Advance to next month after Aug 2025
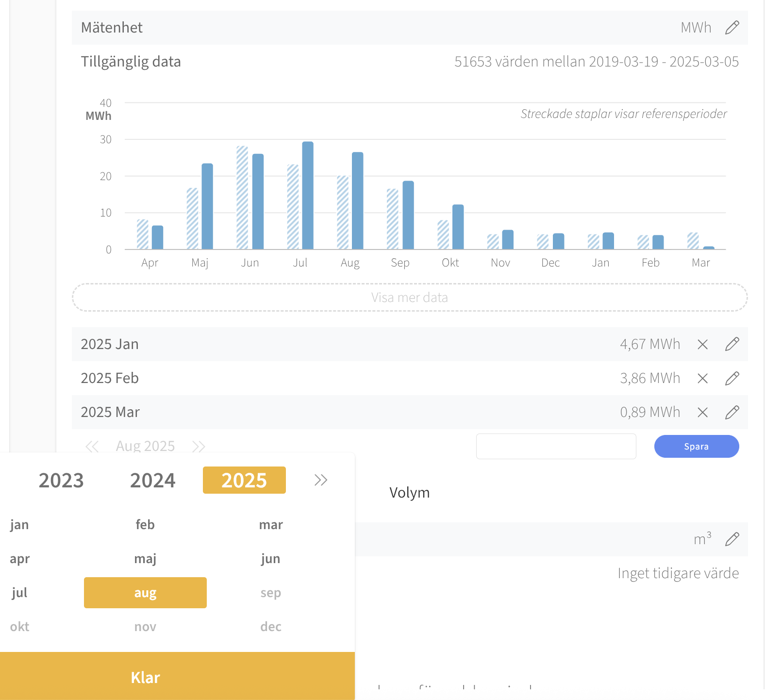Image resolution: width=765 pixels, height=700 pixels. (x=199, y=446)
